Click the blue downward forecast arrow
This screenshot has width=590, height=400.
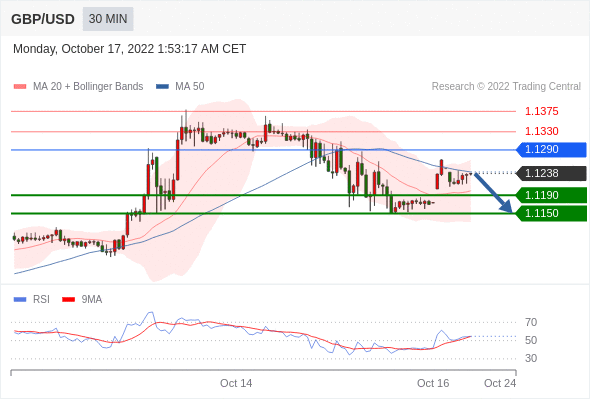pos(493,193)
